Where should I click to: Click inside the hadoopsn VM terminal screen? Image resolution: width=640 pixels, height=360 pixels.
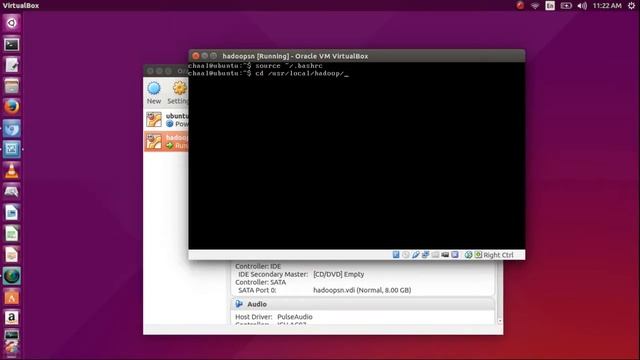[x=356, y=156]
